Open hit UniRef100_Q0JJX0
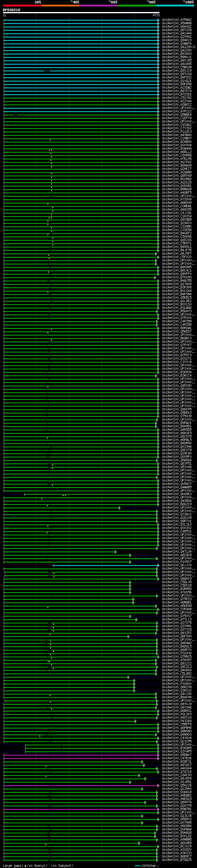Screen dimensions: 197x868 tap(177, 565)
